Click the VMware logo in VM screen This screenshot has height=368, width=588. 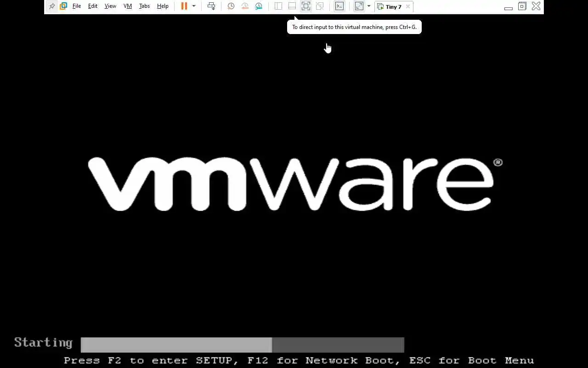295,184
